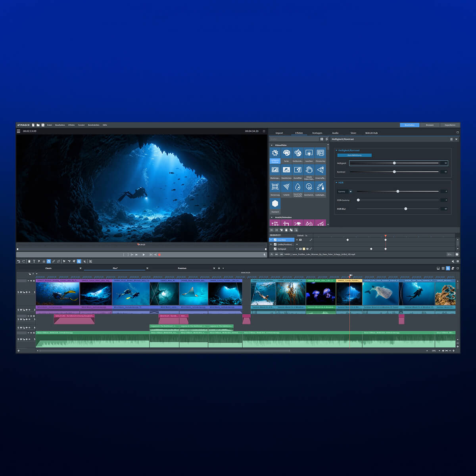The image size is (476, 476).
Task: Toggle mute M on track 3
Action: tap(21, 319)
